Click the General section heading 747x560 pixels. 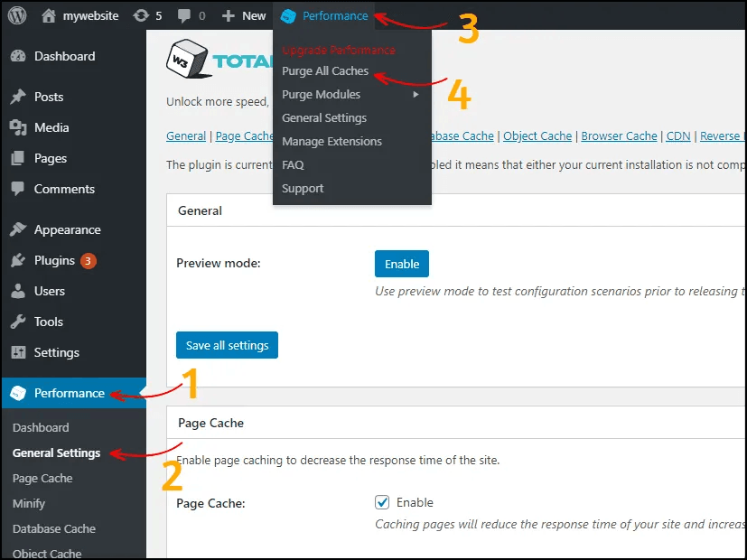(x=201, y=210)
